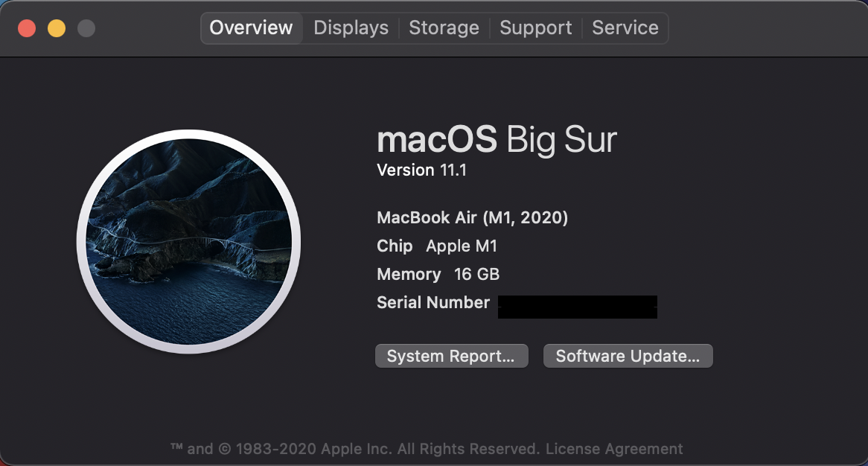This screenshot has width=868, height=466.
Task: Click the Chip label
Action: pos(394,246)
